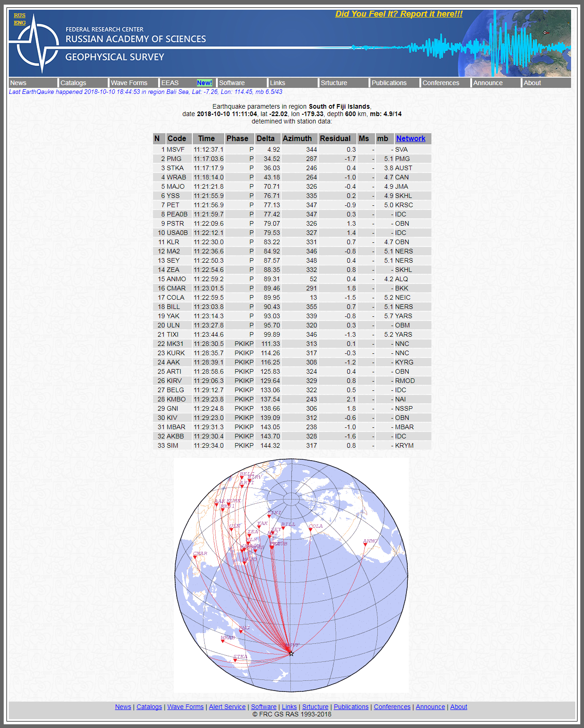Open the Wave Forms menu in top bar
The image size is (584, 728).
coord(129,83)
